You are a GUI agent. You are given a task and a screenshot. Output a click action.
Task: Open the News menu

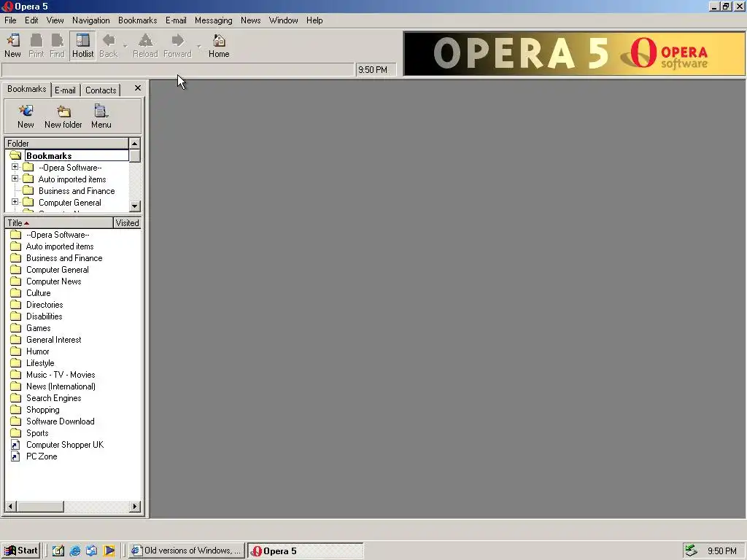tap(251, 20)
